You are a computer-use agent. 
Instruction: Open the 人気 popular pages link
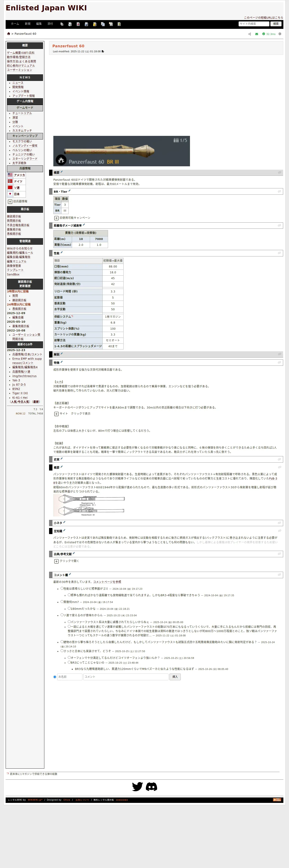(14, 402)
